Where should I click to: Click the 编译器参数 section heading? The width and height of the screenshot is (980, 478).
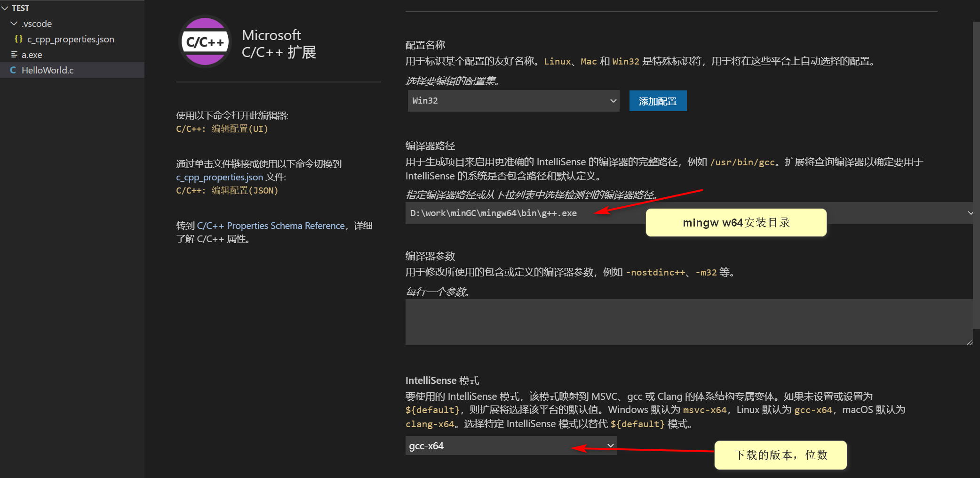point(430,256)
